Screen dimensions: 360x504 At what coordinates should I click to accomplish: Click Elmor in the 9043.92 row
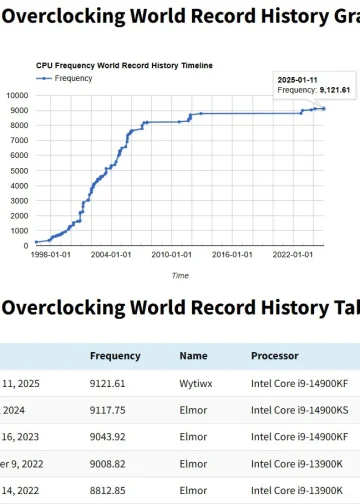pos(193,437)
